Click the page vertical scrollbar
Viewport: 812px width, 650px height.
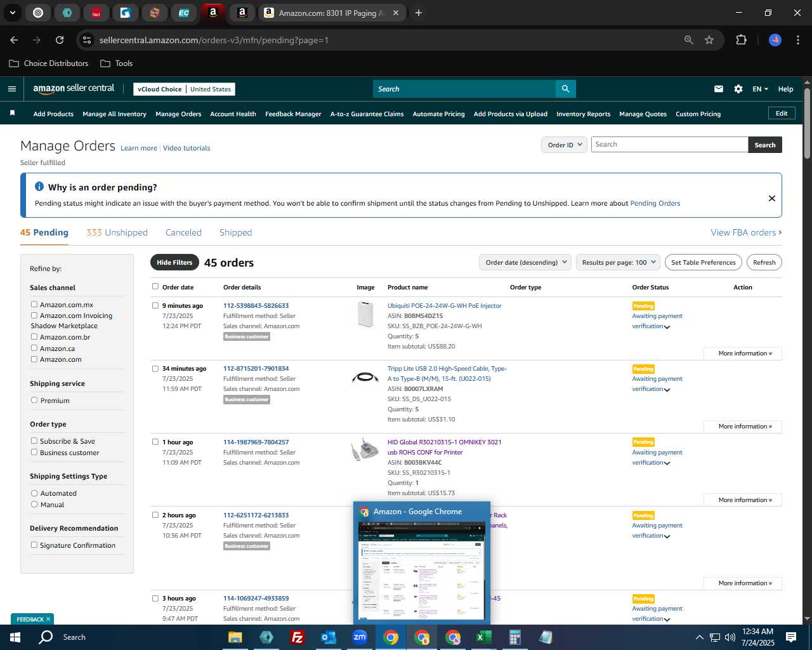click(x=807, y=124)
